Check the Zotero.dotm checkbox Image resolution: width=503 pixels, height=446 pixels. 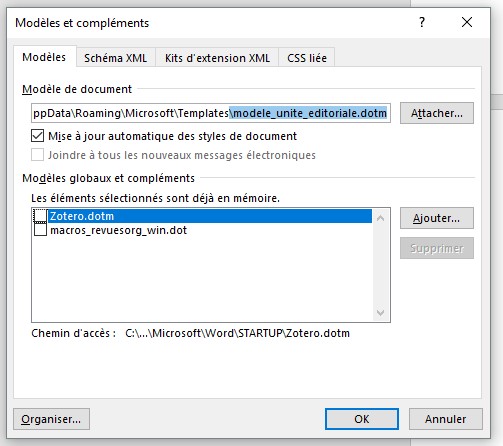click(40, 216)
